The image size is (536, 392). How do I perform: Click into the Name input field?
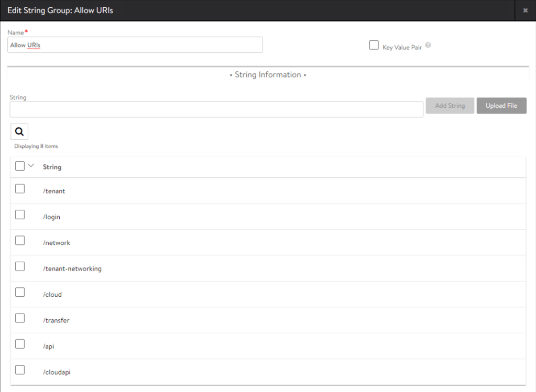pyautogui.click(x=135, y=45)
